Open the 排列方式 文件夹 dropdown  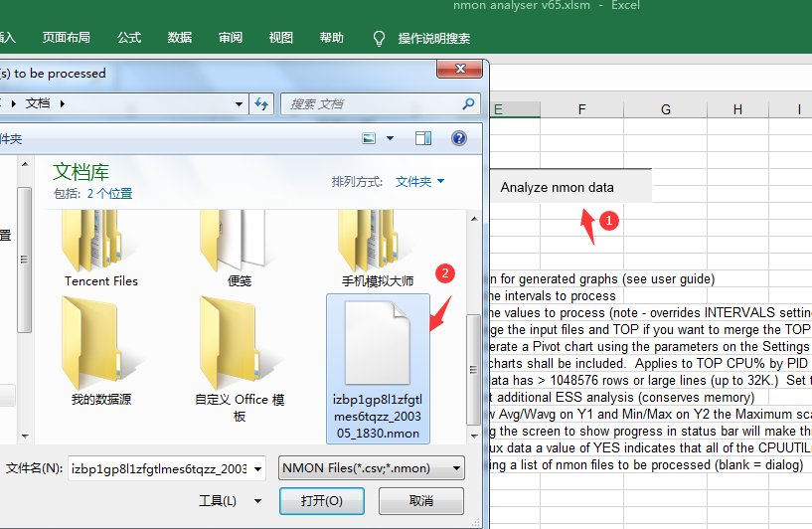coord(419,182)
